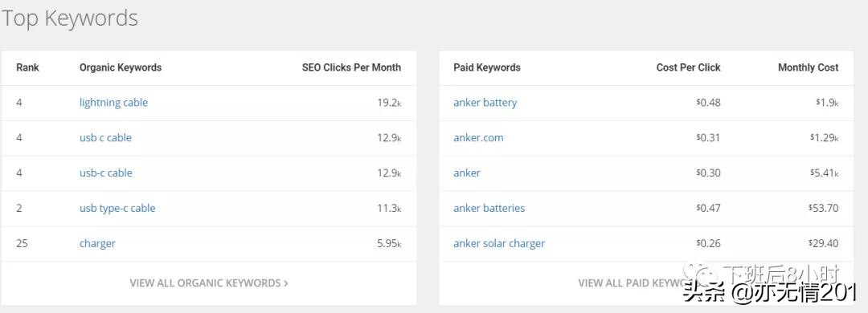Open the anker batteries paid keyword
The image size is (868, 313).
(x=489, y=209)
